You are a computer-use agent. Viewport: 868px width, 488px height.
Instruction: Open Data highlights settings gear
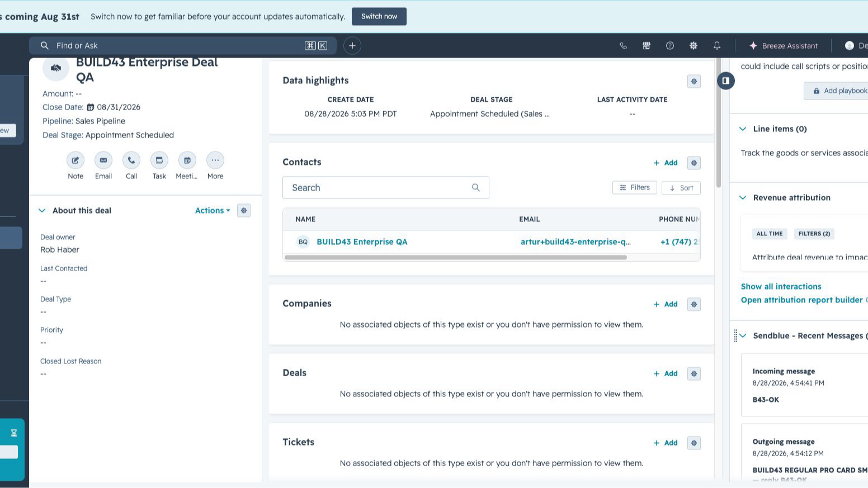tap(694, 82)
